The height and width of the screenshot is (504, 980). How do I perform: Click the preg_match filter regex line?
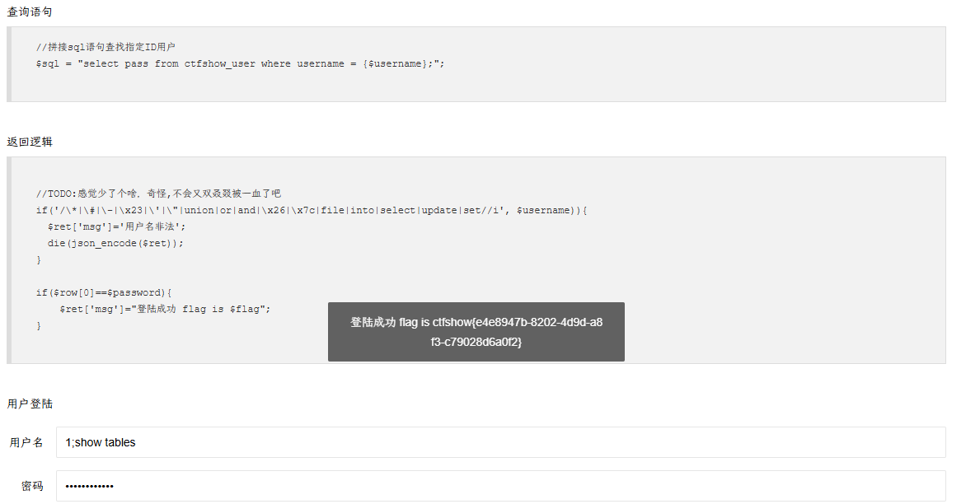click(x=312, y=211)
